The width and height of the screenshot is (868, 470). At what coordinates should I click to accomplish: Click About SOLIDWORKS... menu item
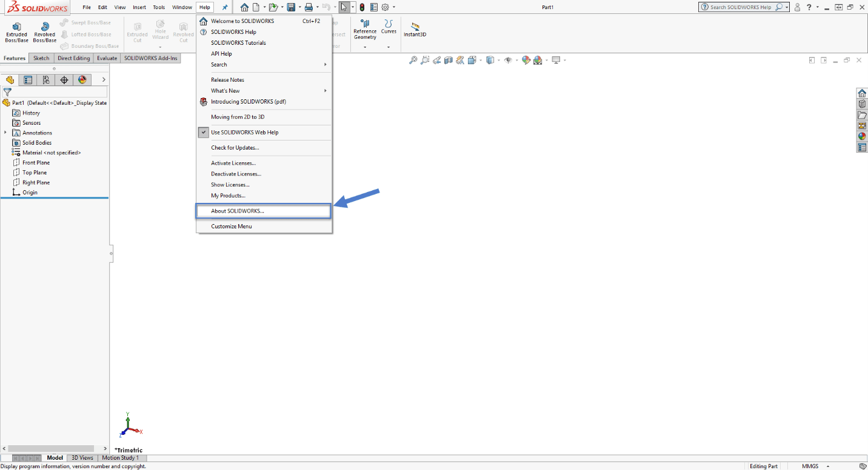[x=264, y=211]
